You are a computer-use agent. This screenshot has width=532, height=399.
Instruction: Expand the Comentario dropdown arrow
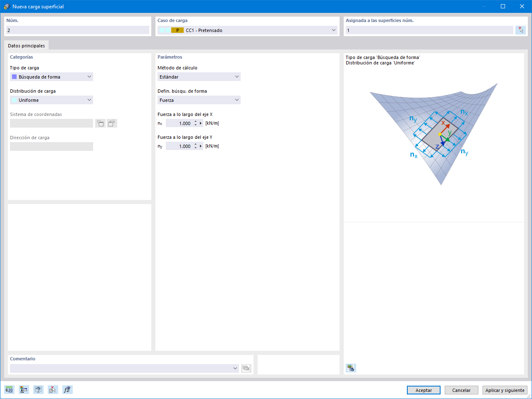[235, 368]
